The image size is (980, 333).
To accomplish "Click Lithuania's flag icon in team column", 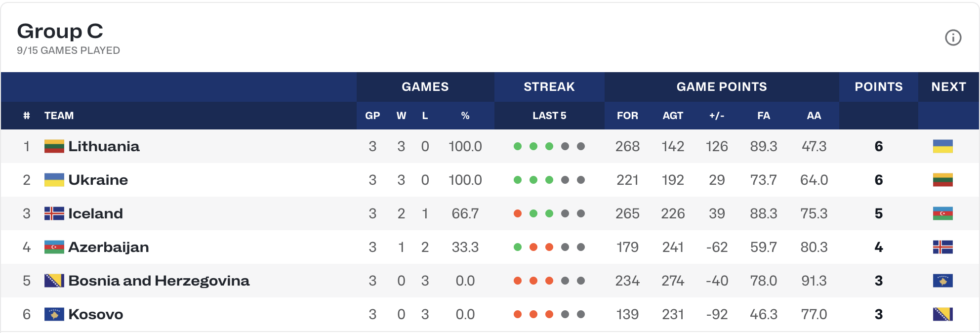I will 54,146.
